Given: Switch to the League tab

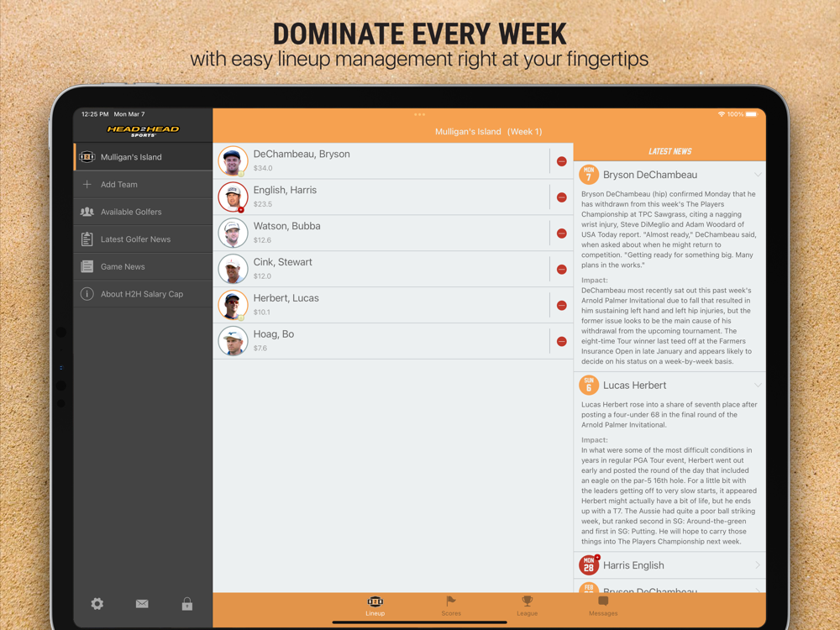Looking at the screenshot, I should pyautogui.click(x=528, y=606).
